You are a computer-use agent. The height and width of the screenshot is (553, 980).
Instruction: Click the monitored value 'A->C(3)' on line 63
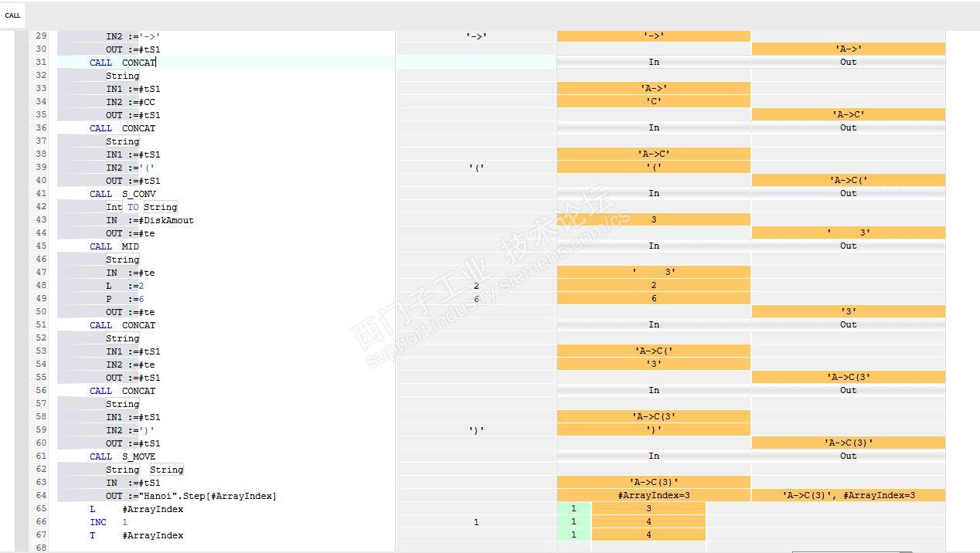654,482
